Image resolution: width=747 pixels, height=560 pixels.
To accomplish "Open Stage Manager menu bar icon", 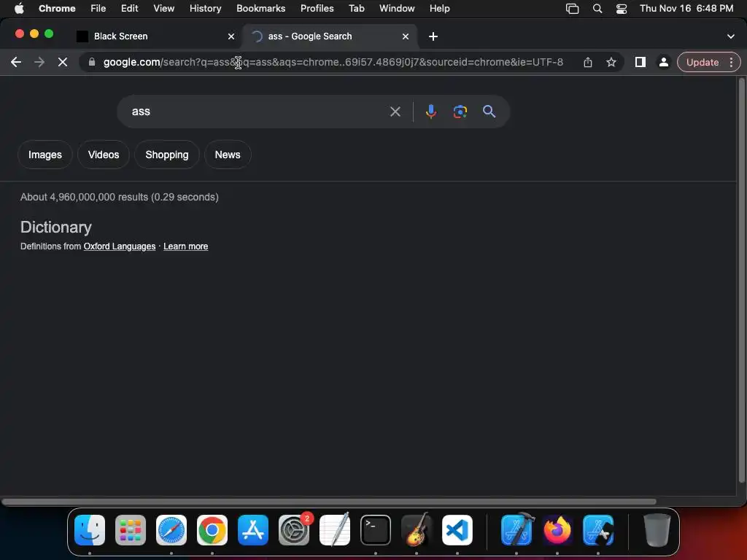I will 572,9.
